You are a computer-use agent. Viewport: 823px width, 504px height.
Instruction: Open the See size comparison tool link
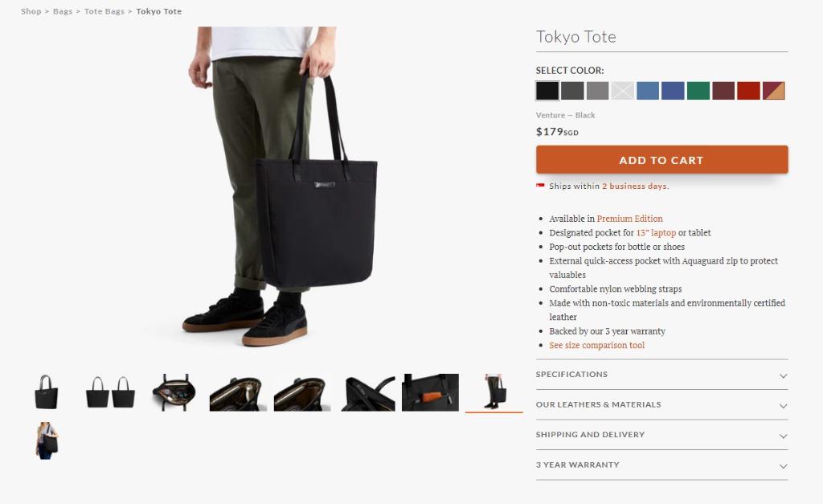coord(597,345)
